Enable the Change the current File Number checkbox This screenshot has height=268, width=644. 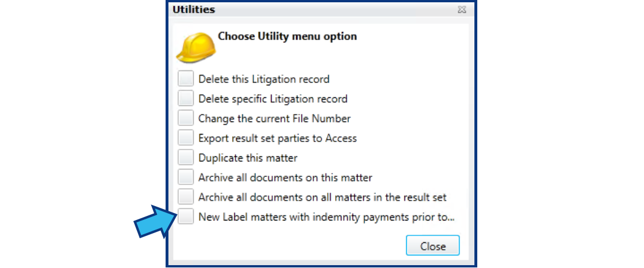coord(186,118)
